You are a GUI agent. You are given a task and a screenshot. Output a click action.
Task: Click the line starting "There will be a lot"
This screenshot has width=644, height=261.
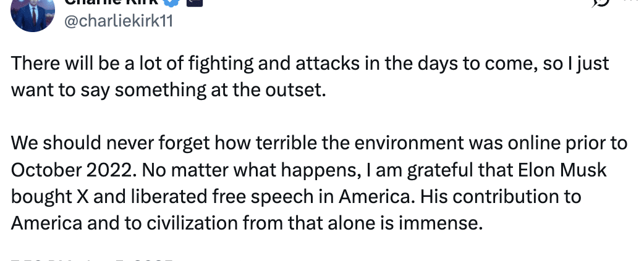click(310, 64)
